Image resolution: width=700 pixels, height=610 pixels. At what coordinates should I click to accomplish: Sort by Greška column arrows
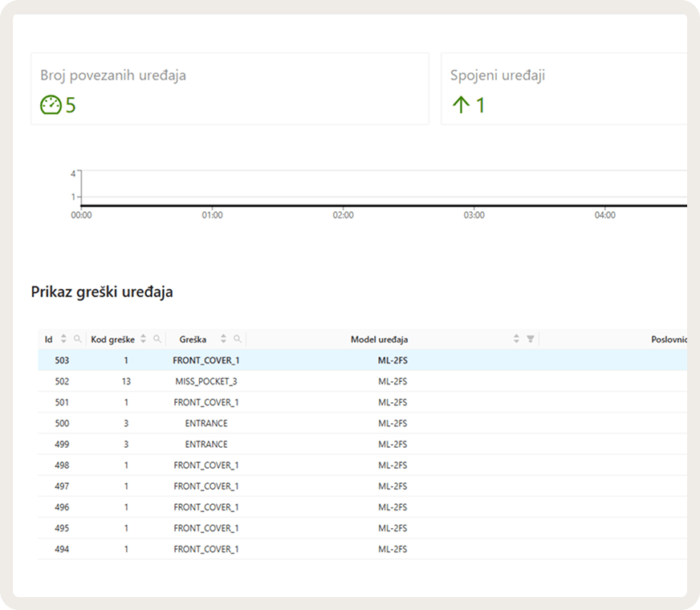pyautogui.click(x=223, y=339)
